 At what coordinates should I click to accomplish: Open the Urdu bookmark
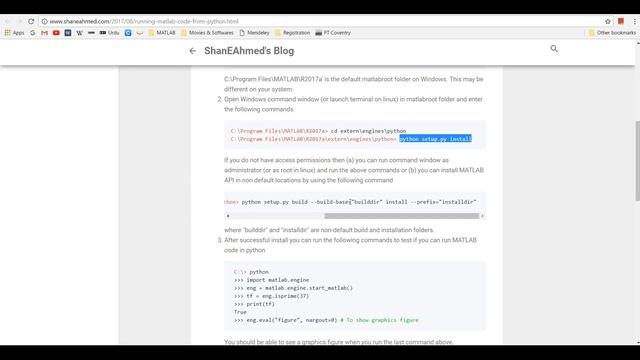pos(109,33)
